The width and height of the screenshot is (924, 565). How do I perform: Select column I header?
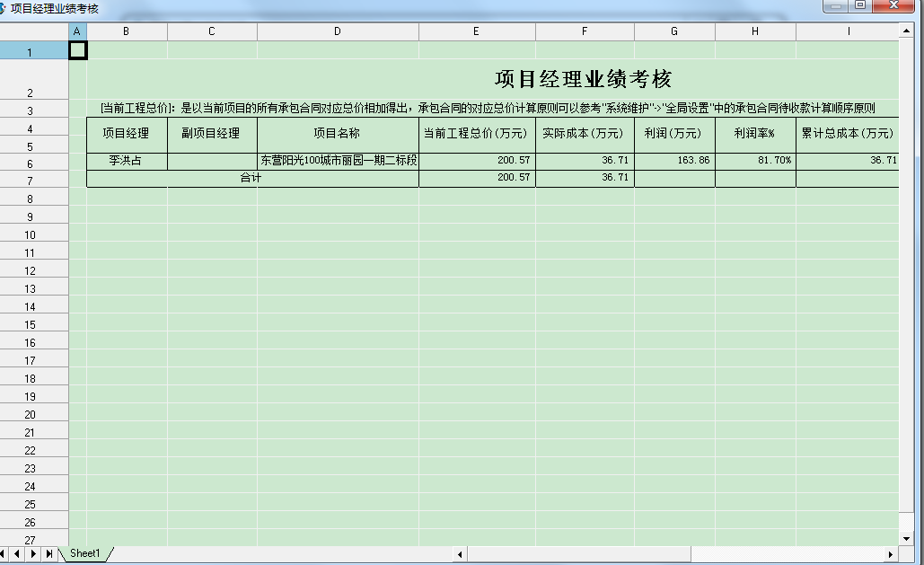(x=848, y=30)
